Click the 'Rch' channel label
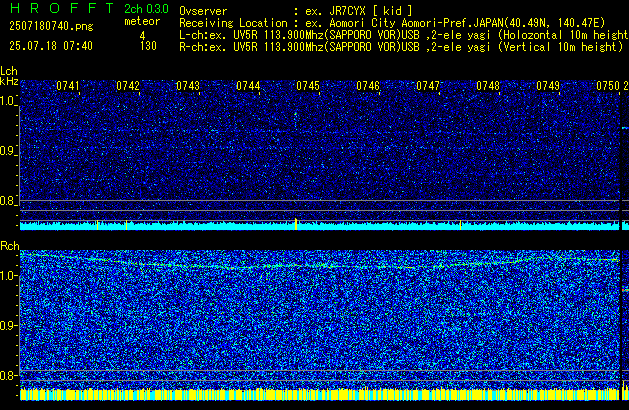 pos(10,246)
